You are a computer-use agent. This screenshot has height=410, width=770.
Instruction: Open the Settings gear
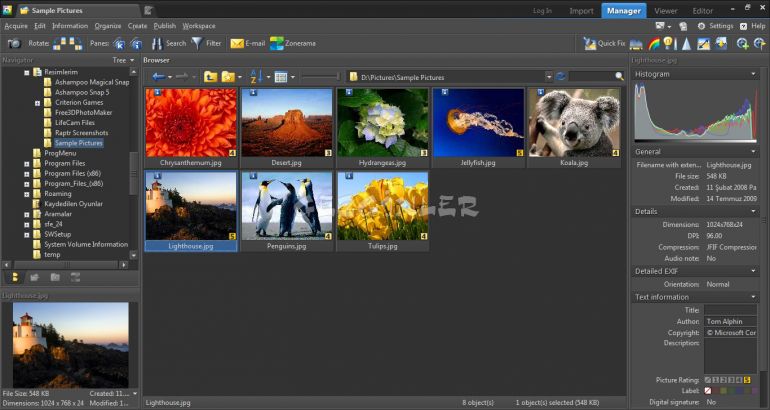(715, 26)
